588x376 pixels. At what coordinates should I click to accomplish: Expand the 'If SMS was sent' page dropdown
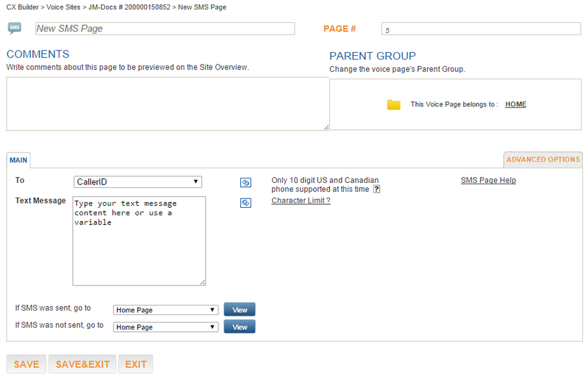tap(166, 310)
